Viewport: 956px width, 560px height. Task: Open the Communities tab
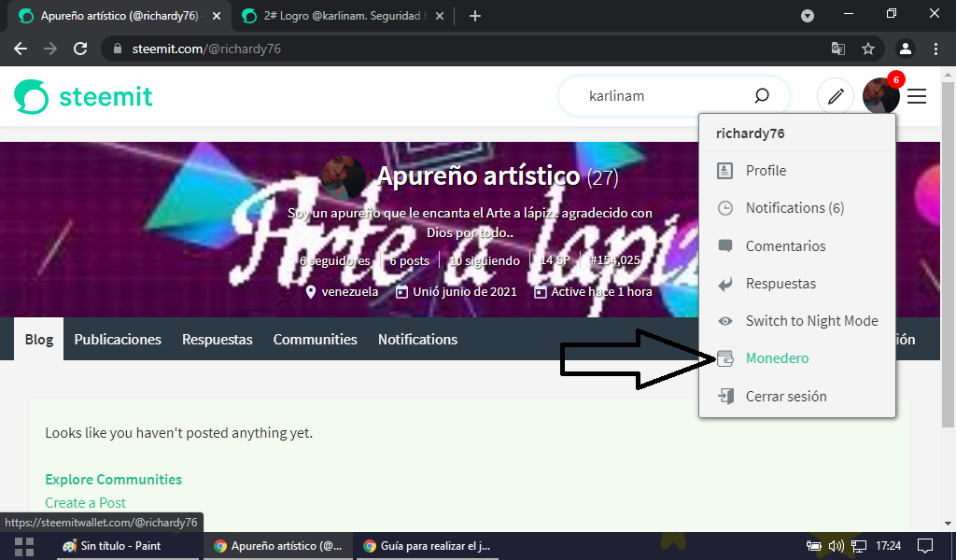pyautogui.click(x=316, y=340)
